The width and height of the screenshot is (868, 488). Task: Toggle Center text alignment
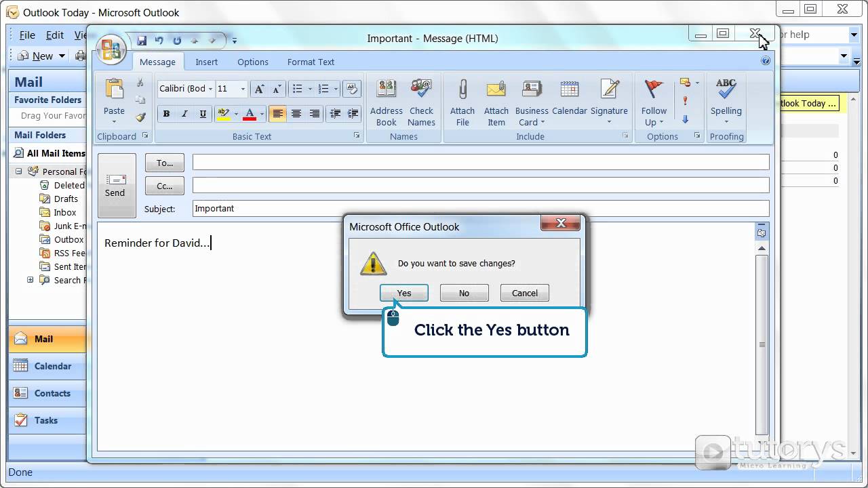point(296,114)
